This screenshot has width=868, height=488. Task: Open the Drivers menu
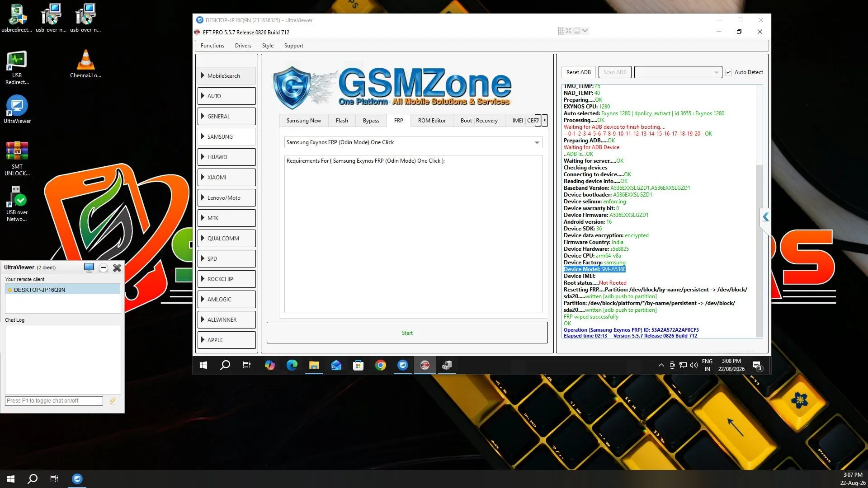(243, 46)
